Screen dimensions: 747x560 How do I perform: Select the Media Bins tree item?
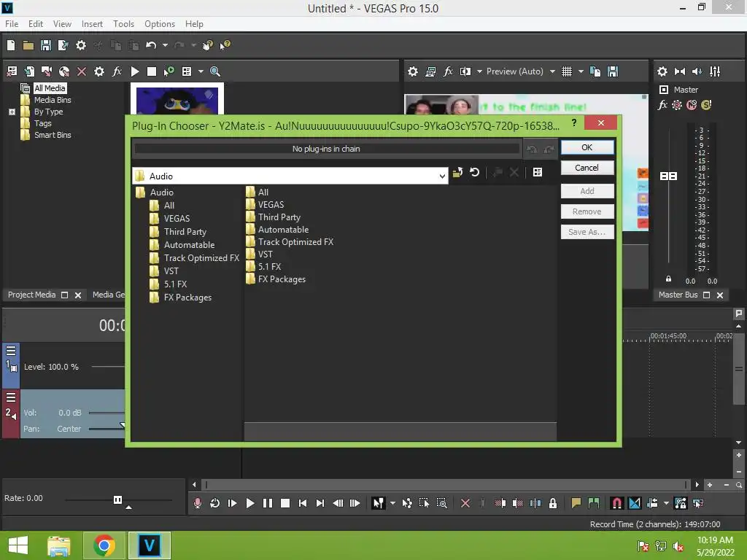pyautogui.click(x=53, y=100)
